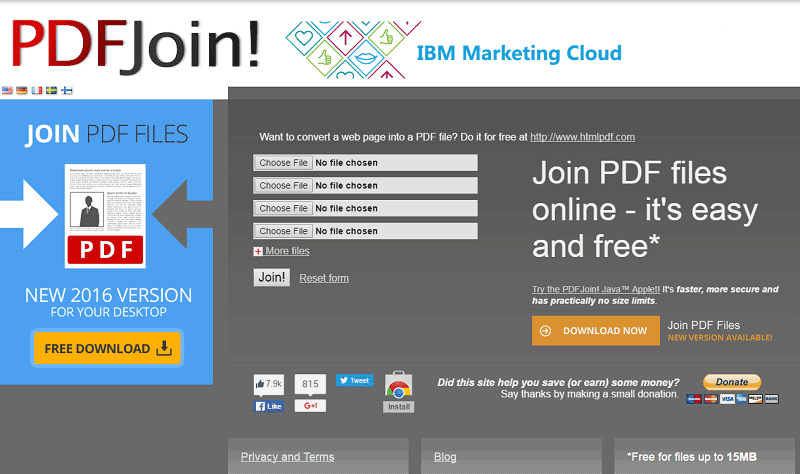
Task: Click the 815 share count bubble
Action: (x=310, y=384)
